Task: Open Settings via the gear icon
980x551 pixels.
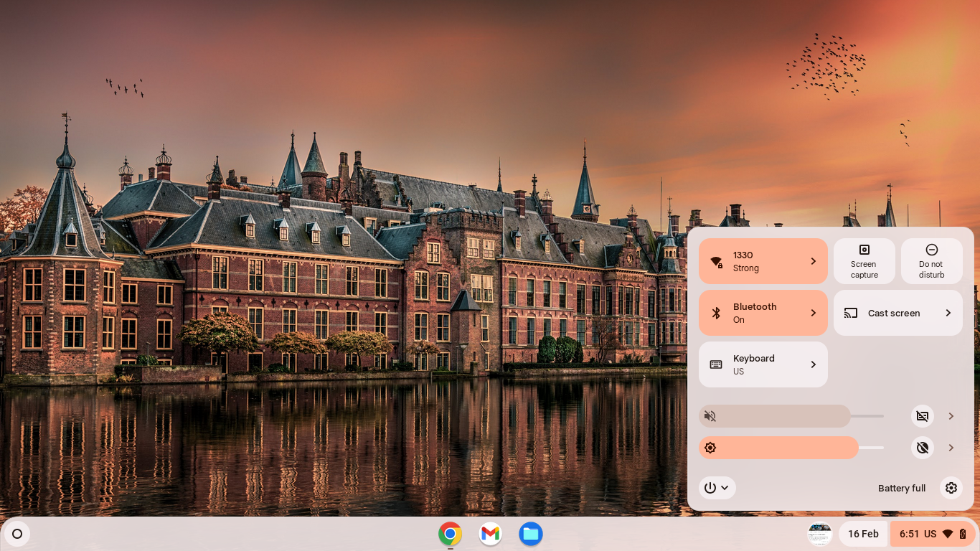Action: pyautogui.click(x=951, y=488)
